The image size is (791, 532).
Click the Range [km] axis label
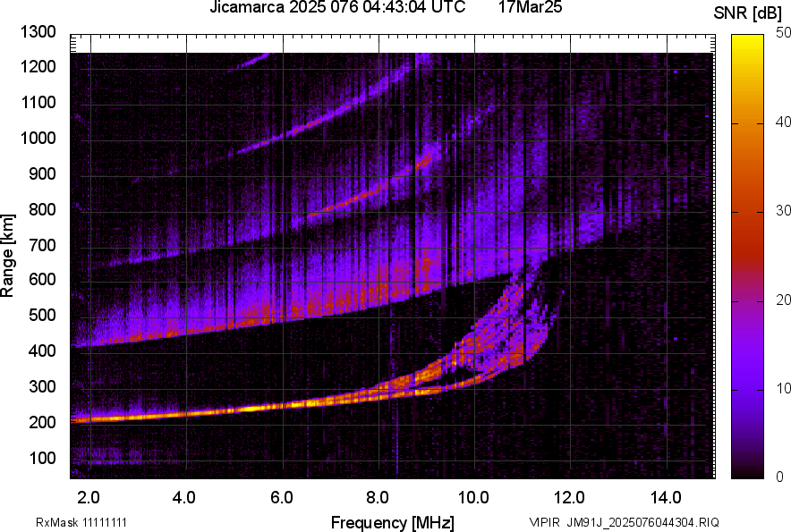[7, 256]
